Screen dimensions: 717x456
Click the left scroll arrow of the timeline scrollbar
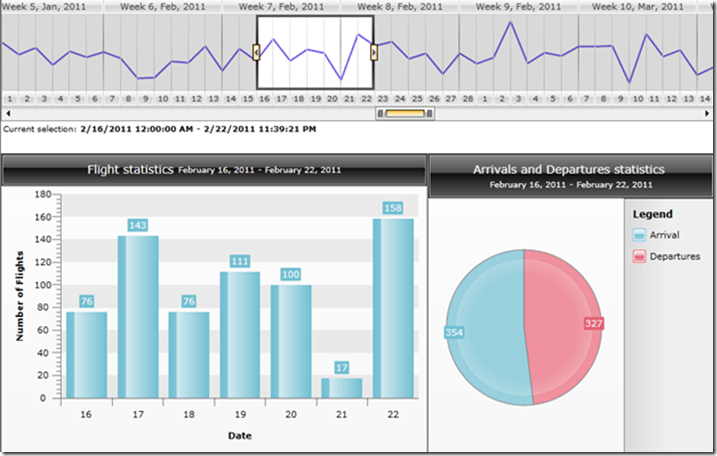(x=8, y=113)
